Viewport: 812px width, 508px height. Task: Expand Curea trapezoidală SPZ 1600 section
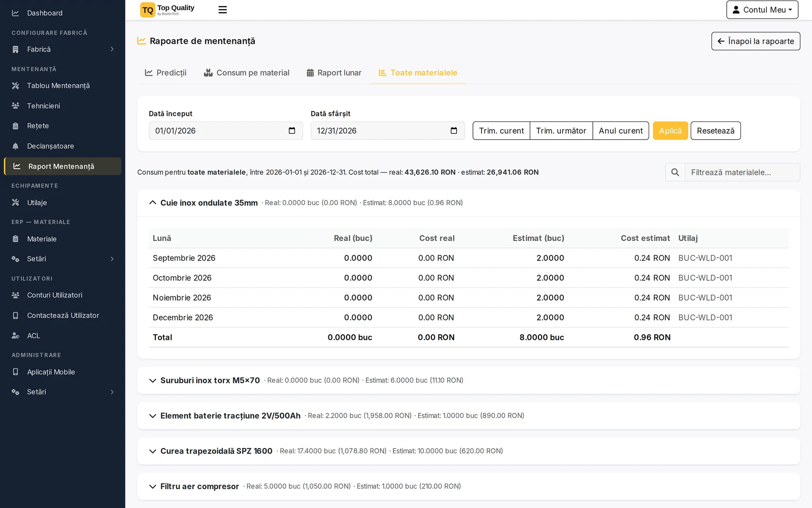[153, 451]
